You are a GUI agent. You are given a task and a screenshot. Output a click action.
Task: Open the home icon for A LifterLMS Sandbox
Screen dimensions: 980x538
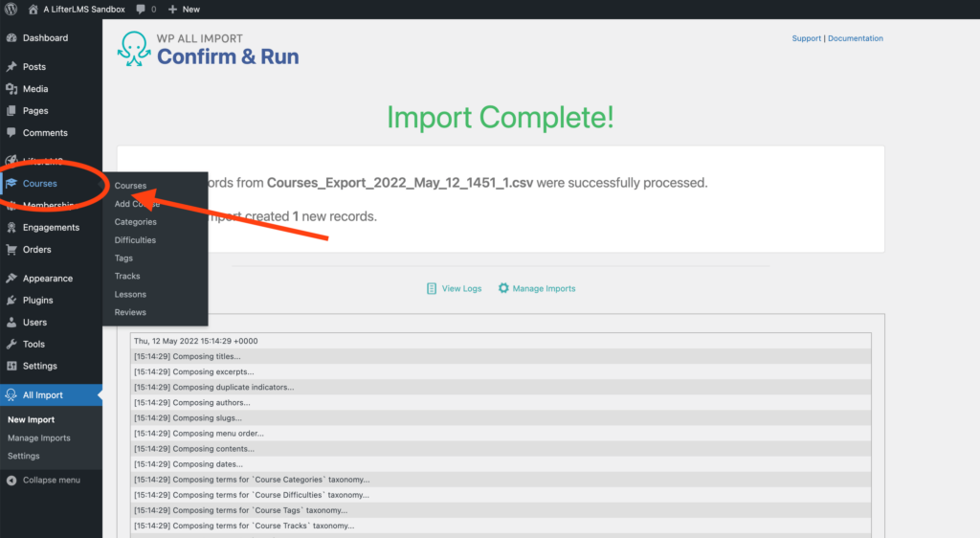click(x=33, y=10)
